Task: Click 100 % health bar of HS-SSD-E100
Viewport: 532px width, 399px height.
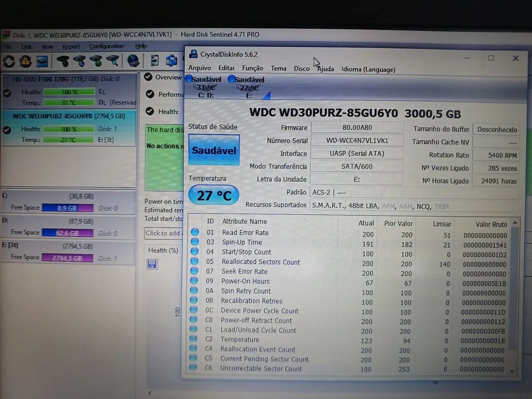Action: pos(69,92)
